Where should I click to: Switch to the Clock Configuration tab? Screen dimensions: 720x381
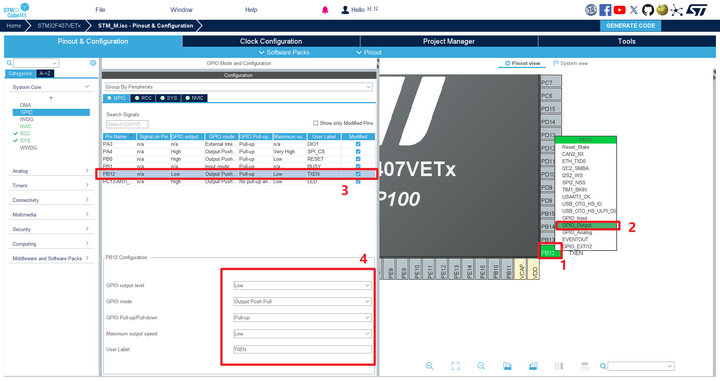tap(271, 41)
